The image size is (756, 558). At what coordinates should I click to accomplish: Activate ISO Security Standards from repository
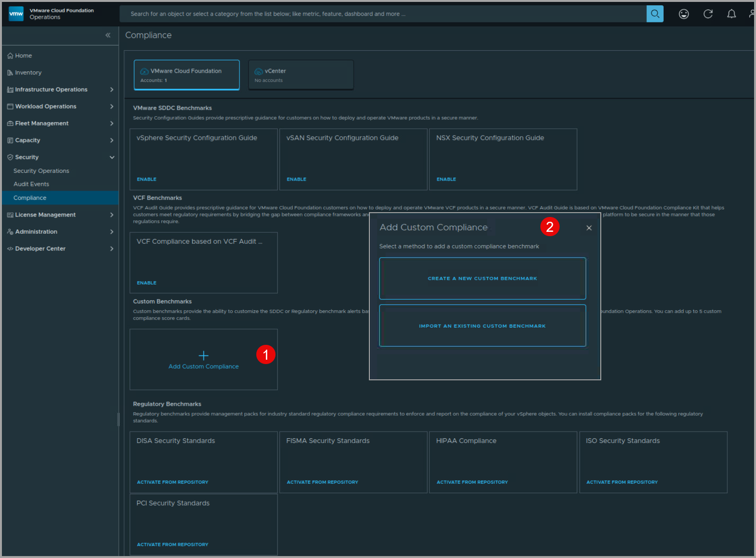coord(622,482)
